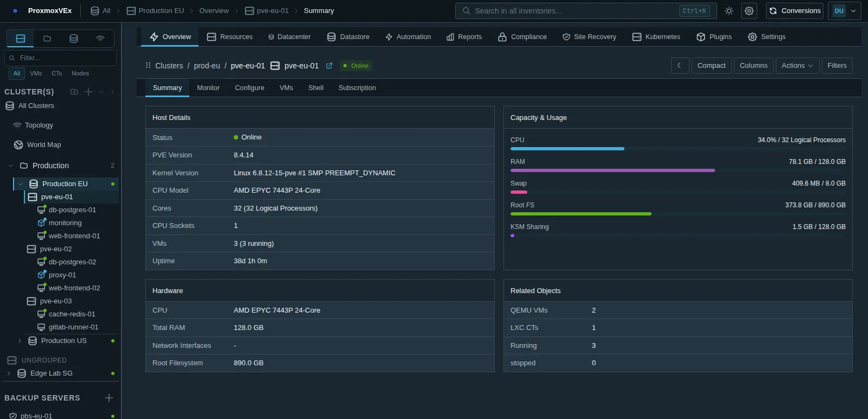
Task: Open the Site Recovery section
Action: 589,37
